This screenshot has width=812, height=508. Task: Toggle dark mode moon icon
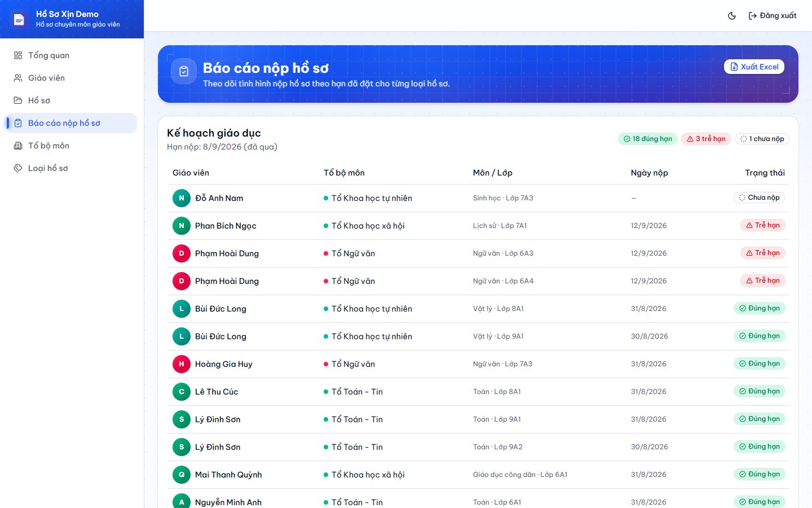click(732, 16)
